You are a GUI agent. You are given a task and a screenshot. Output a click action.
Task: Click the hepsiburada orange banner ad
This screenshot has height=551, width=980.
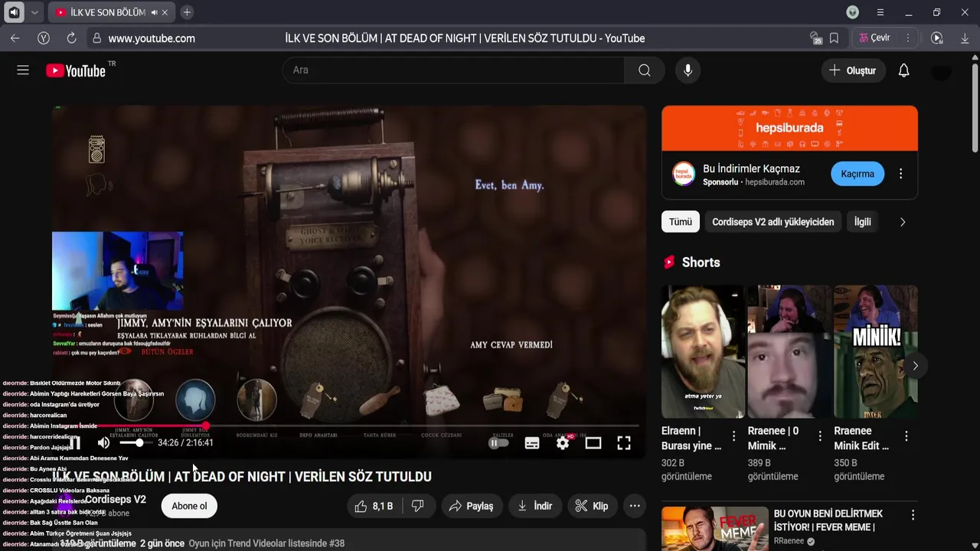click(789, 128)
